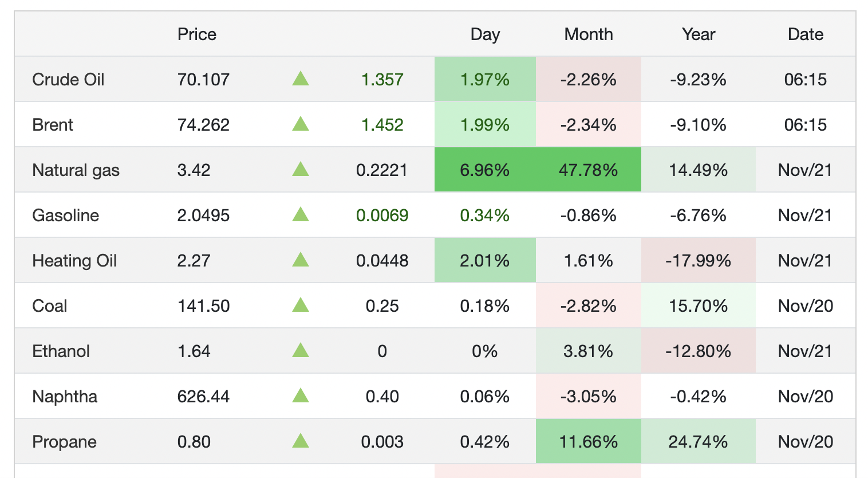Open the Coal commodity link
Screen dimensions: 868x478
click(50, 305)
